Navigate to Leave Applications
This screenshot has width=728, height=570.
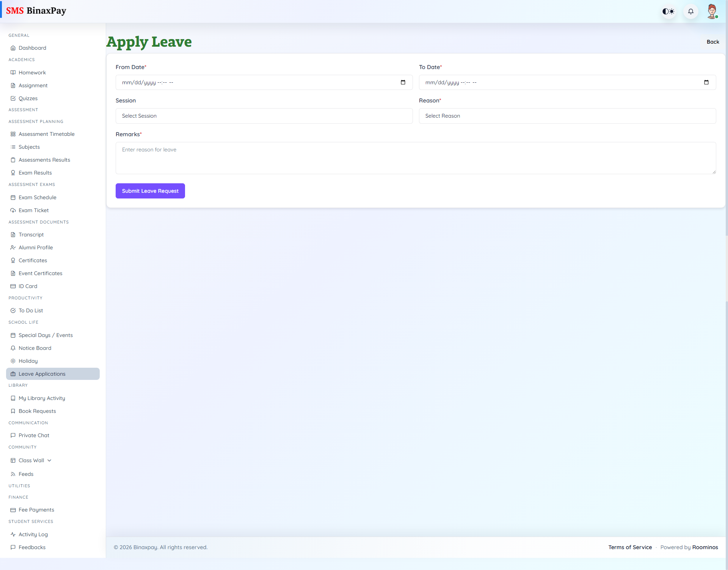[42, 374]
